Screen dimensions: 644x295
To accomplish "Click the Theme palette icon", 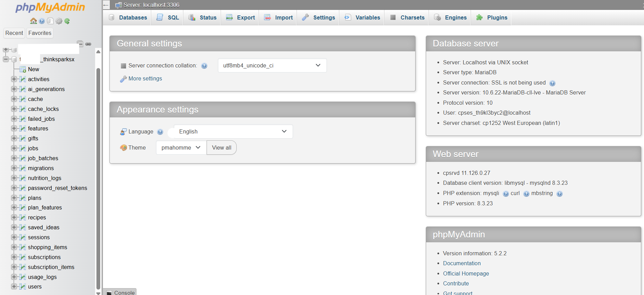I will click(123, 148).
